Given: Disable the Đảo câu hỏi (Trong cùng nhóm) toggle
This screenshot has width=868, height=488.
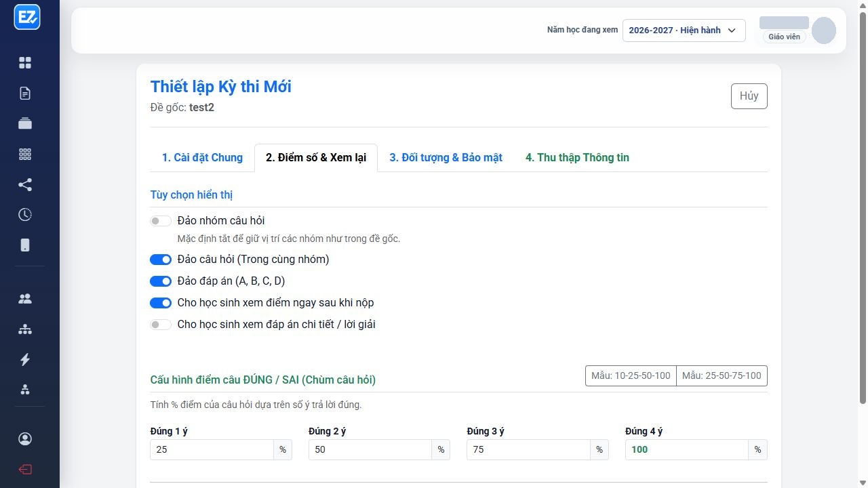Looking at the screenshot, I should pyautogui.click(x=161, y=260).
